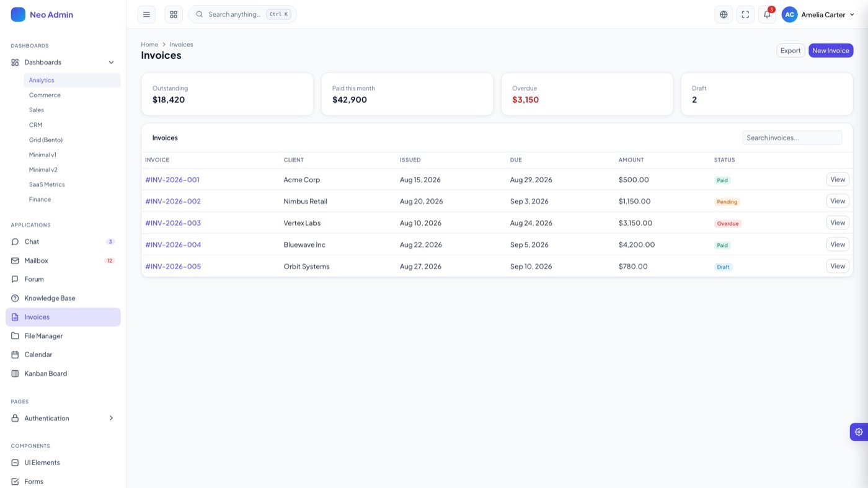Open invoice link #INV-2026-003
Viewport: 868px width, 488px height.
pyautogui.click(x=173, y=223)
